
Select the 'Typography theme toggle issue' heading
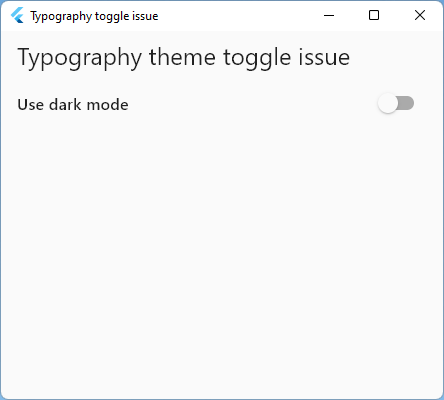(x=184, y=58)
